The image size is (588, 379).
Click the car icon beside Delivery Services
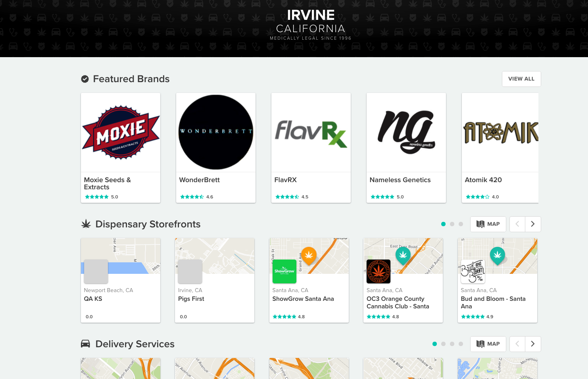click(x=85, y=344)
